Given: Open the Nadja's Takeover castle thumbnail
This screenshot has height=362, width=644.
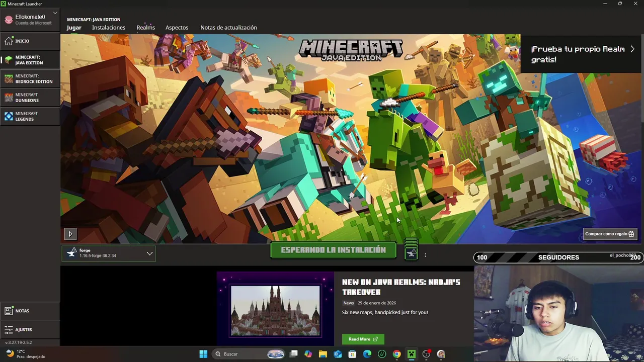Looking at the screenshot, I should [x=275, y=311].
